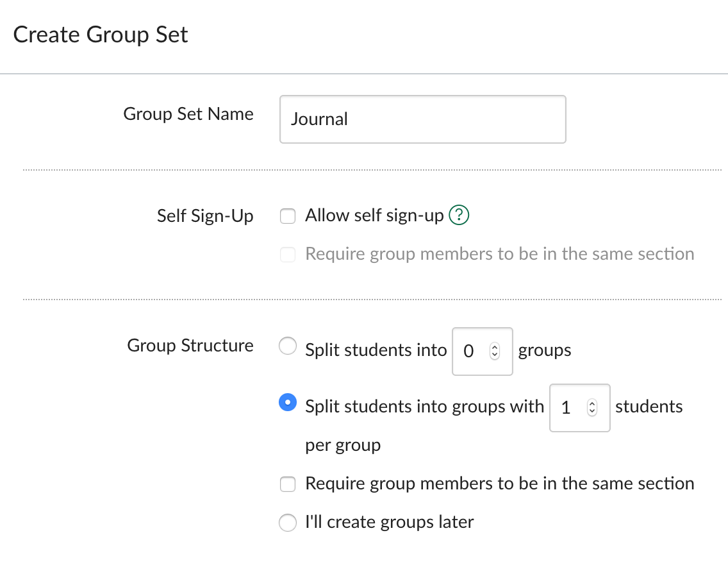Enable the Allow self sign-up checkbox

click(288, 216)
